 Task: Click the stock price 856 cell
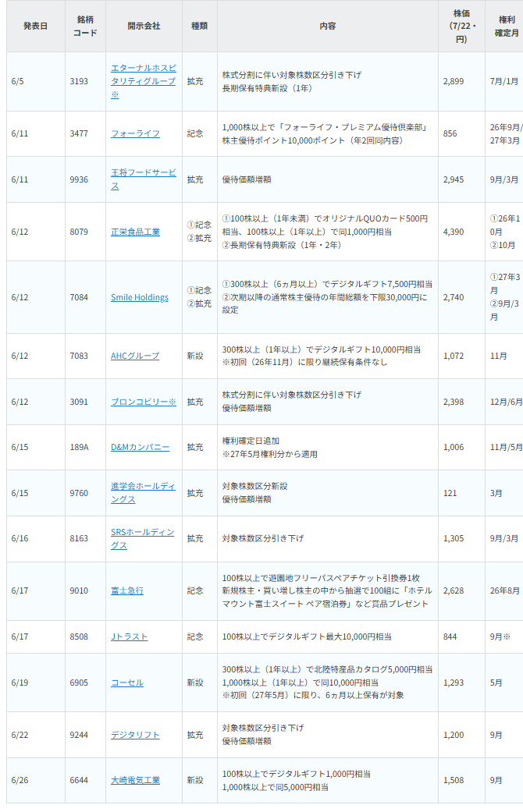pos(461,133)
